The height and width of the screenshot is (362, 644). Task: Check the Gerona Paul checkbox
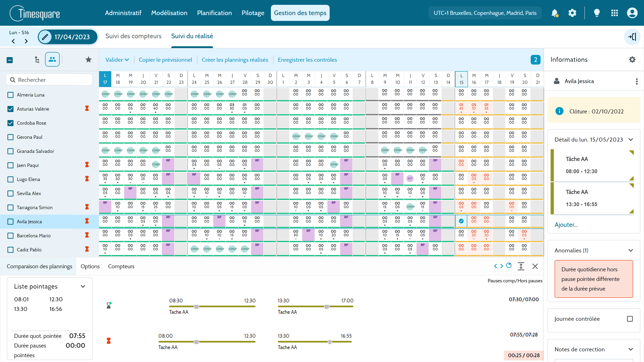coord(10,137)
